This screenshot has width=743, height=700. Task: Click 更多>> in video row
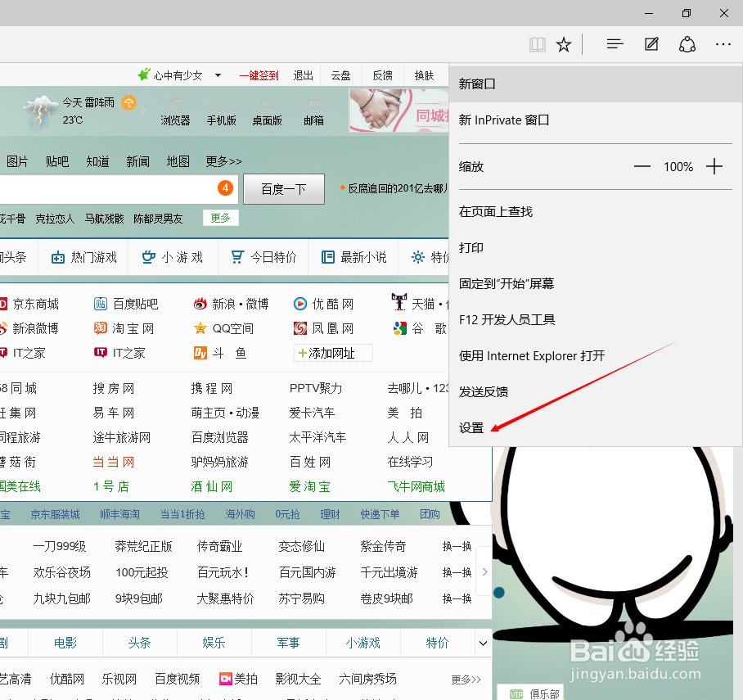(466, 680)
